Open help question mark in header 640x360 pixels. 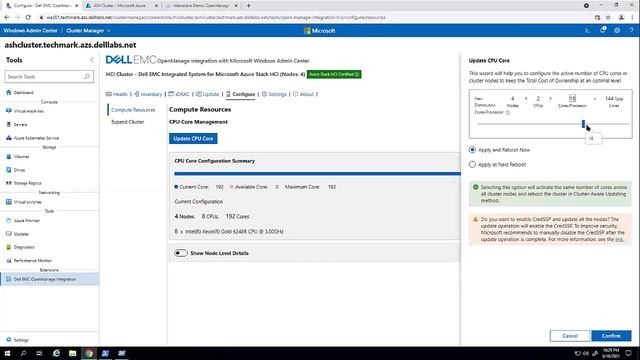point(631,31)
